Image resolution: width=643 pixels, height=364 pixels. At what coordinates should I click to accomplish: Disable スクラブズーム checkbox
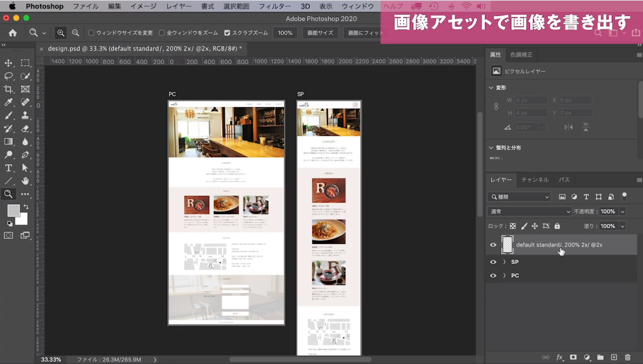[227, 33]
